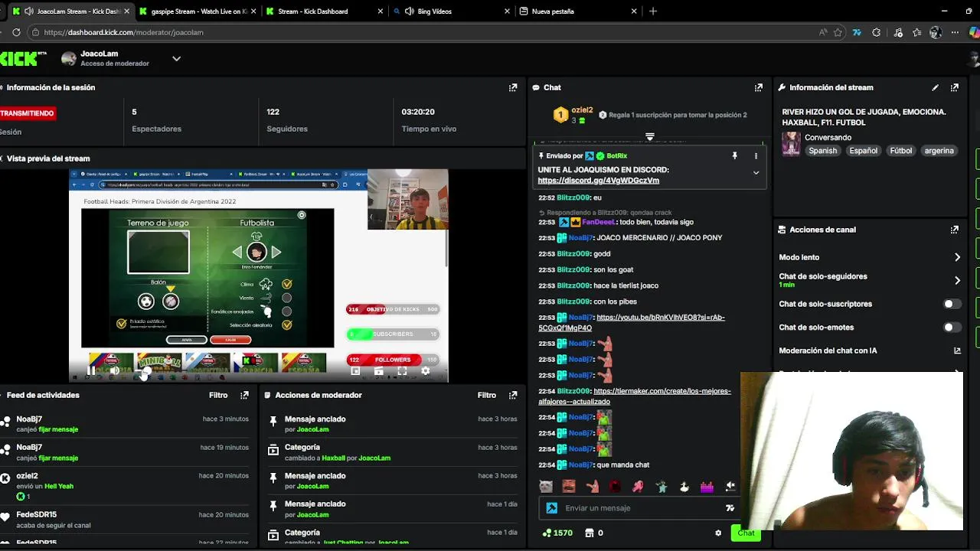Click the muted speaker emote icon
The width and height of the screenshot is (980, 551).
(x=730, y=486)
